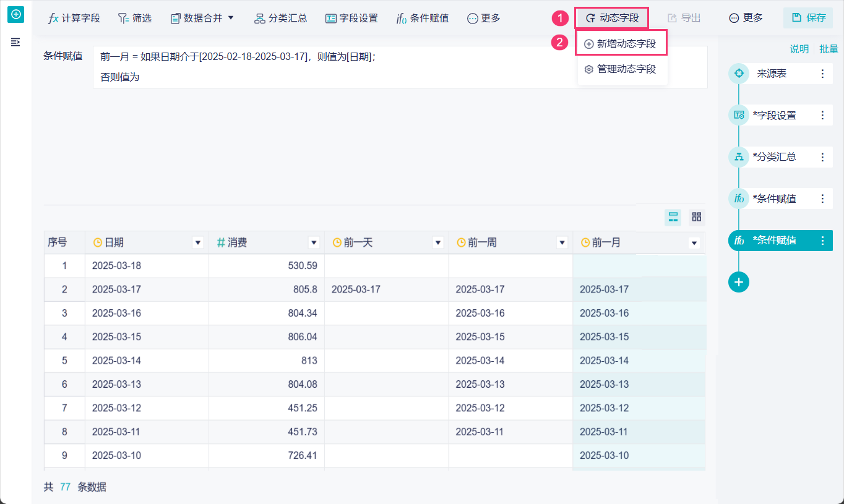Switch to the 批量 mode

(x=829, y=49)
